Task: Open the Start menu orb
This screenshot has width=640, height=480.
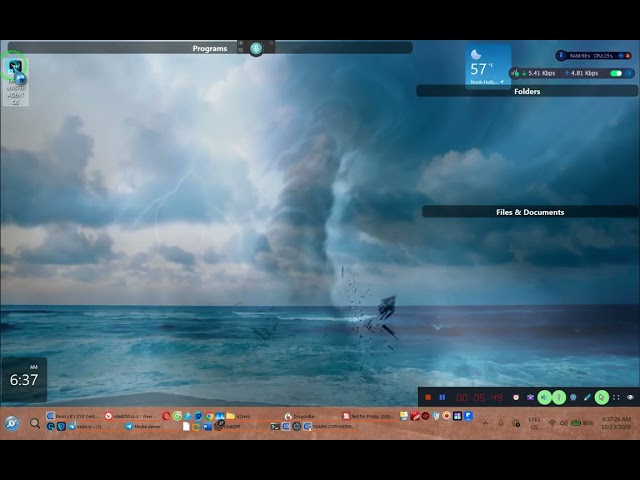Action: pos(12,423)
